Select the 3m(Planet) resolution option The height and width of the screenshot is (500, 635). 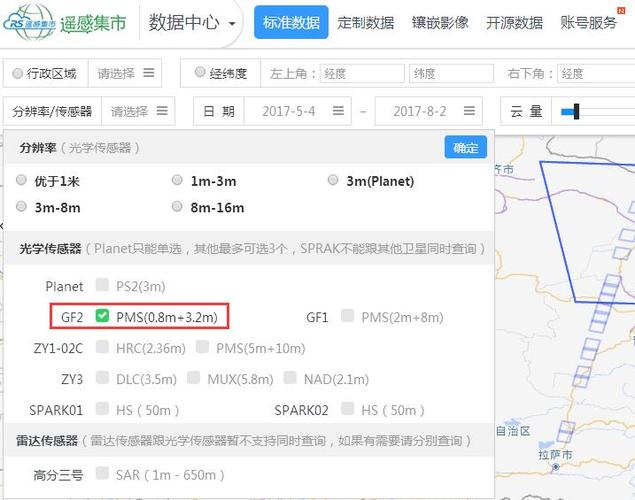pos(333,180)
